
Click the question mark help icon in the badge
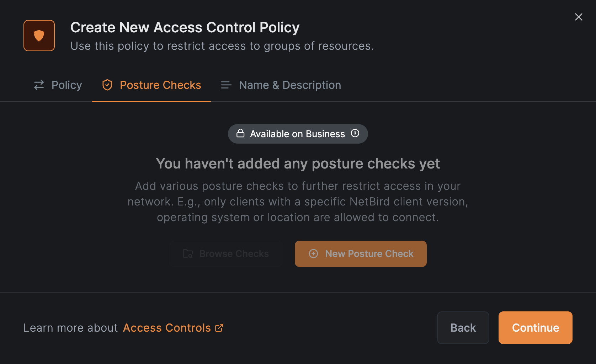tap(355, 133)
